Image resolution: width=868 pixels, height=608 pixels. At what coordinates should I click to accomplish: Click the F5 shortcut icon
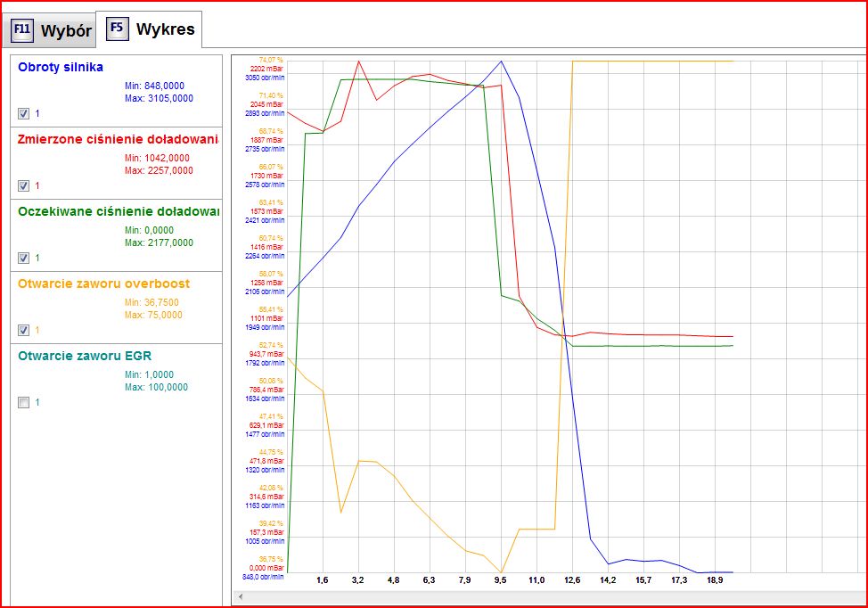117,29
